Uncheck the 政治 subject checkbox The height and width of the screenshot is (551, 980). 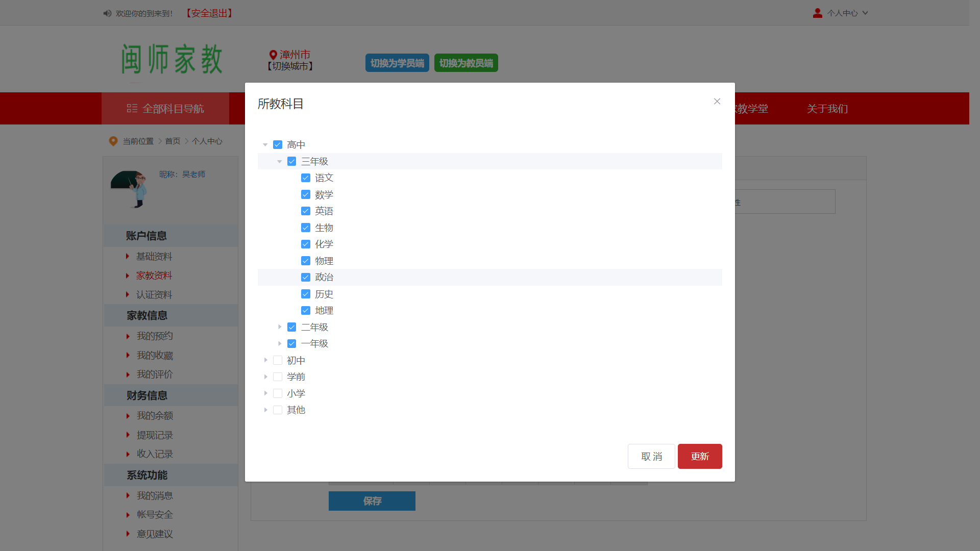(x=306, y=278)
